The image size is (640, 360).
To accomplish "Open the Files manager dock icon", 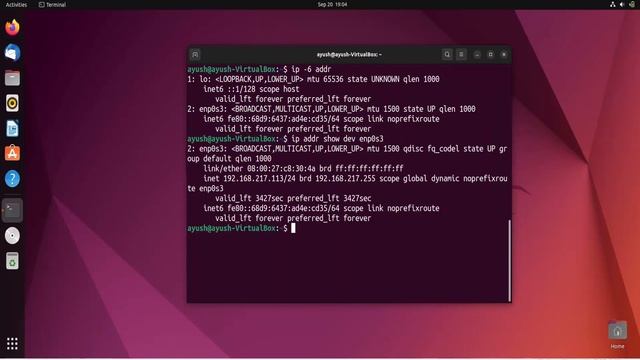I will point(12,78).
